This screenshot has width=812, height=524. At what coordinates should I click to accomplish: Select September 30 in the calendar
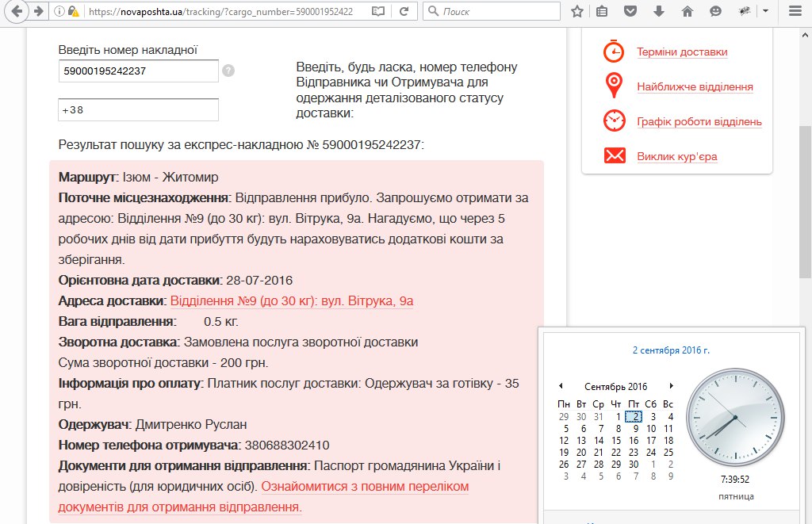tap(634, 464)
